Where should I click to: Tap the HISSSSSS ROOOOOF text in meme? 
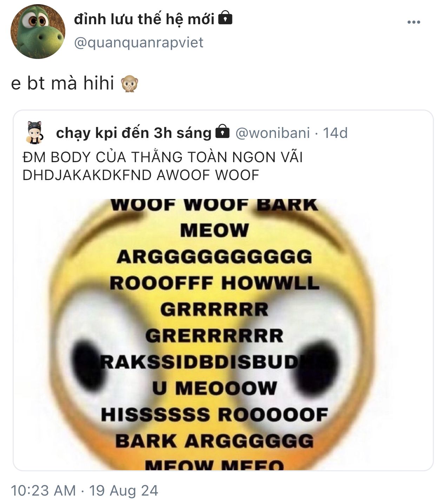(214, 415)
